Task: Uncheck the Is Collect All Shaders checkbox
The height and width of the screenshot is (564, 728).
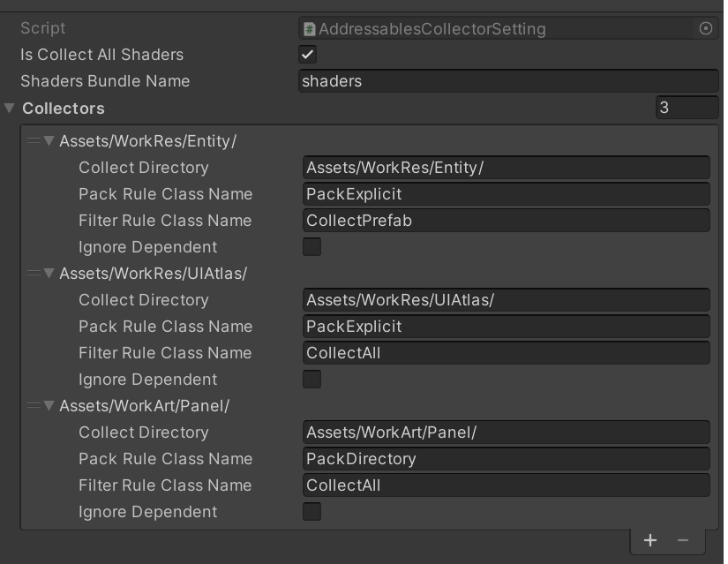Action: point(308,55)
